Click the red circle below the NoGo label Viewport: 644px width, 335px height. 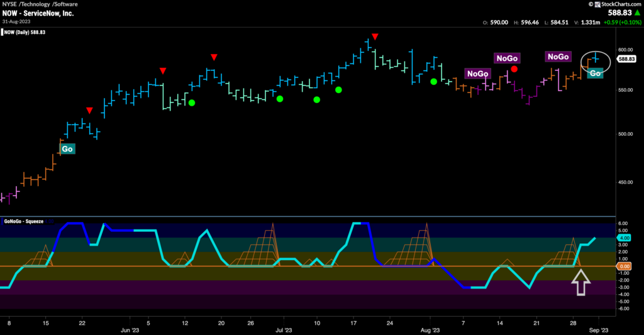tap(514, 69)
